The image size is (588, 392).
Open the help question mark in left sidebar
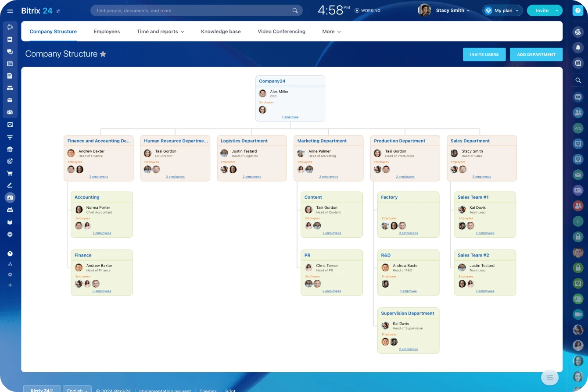click(10, 253)
